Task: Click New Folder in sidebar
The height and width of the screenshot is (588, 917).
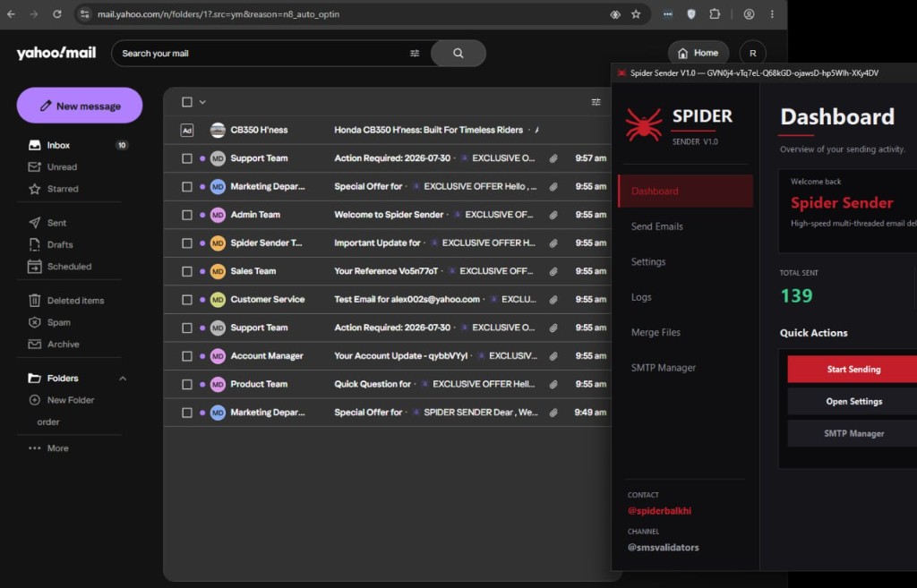Action: click(x=70, y=400)
